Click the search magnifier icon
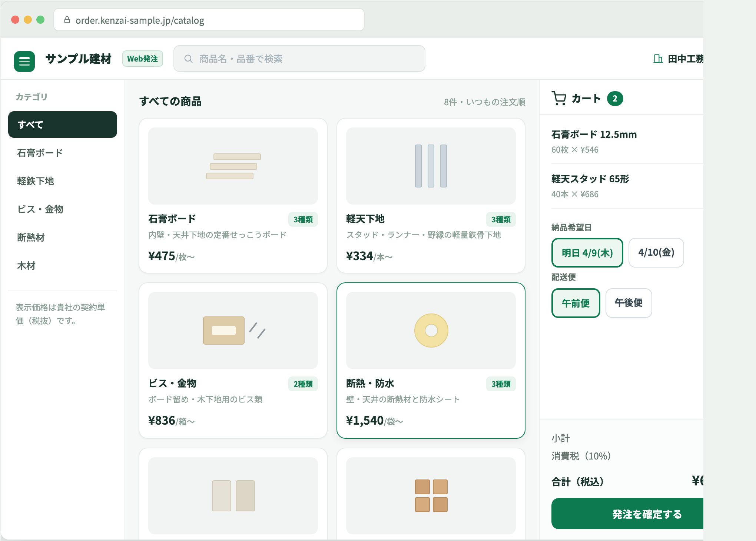756x541 pixels. click(188, 59)
